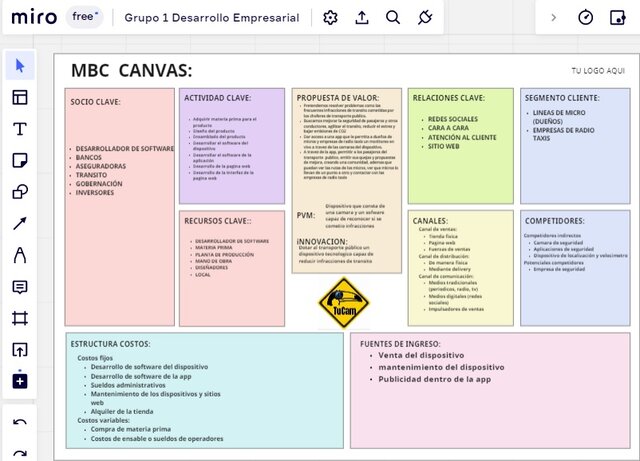Click 'Costos fijos' subheading
The height and width of the screenshot is (461, 640).
click(95, 358)
